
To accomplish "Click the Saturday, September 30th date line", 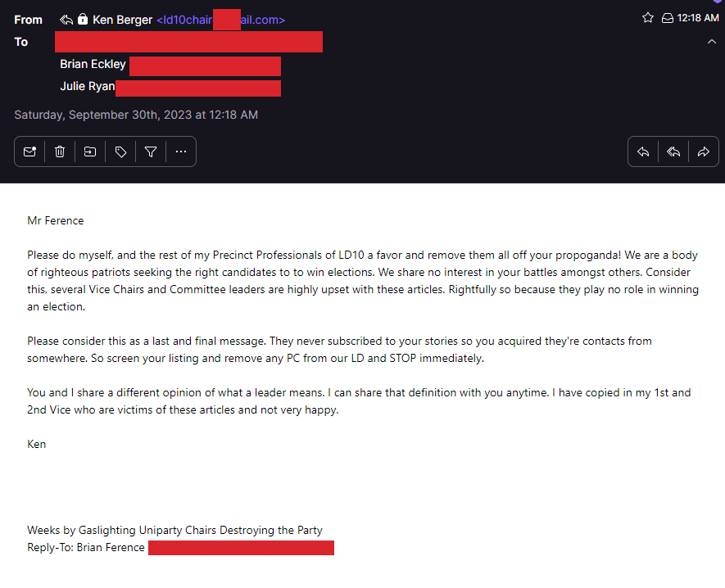I will pos(136,115).
